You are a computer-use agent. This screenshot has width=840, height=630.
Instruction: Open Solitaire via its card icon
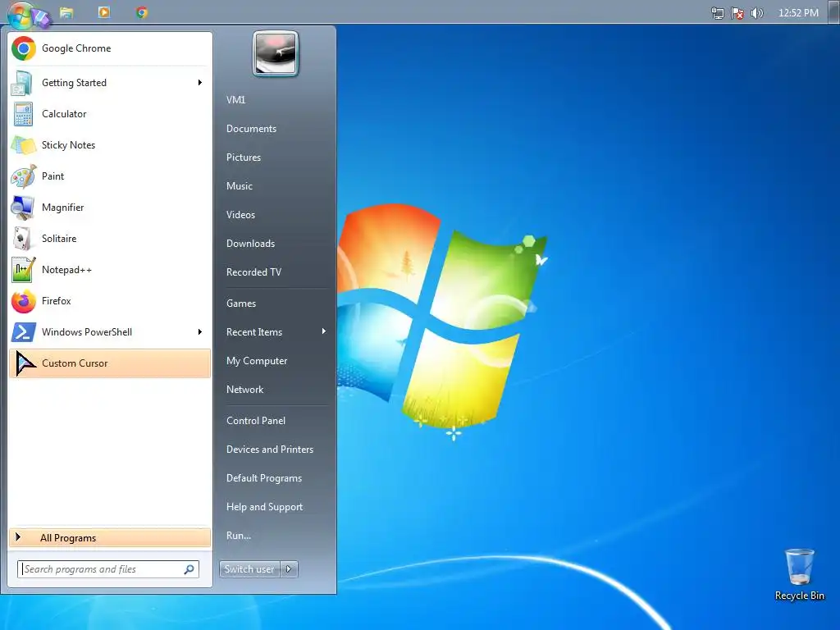[23, 239]
